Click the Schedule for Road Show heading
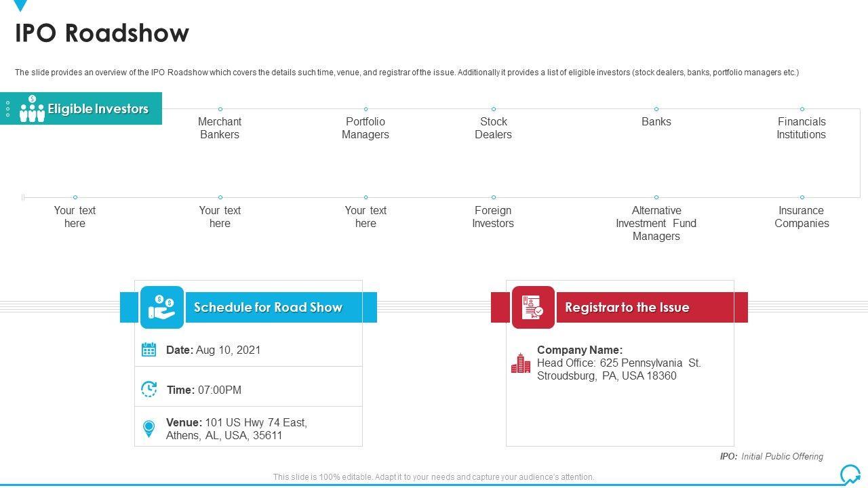This screenshot has width=868, height=488. point(268,307)
